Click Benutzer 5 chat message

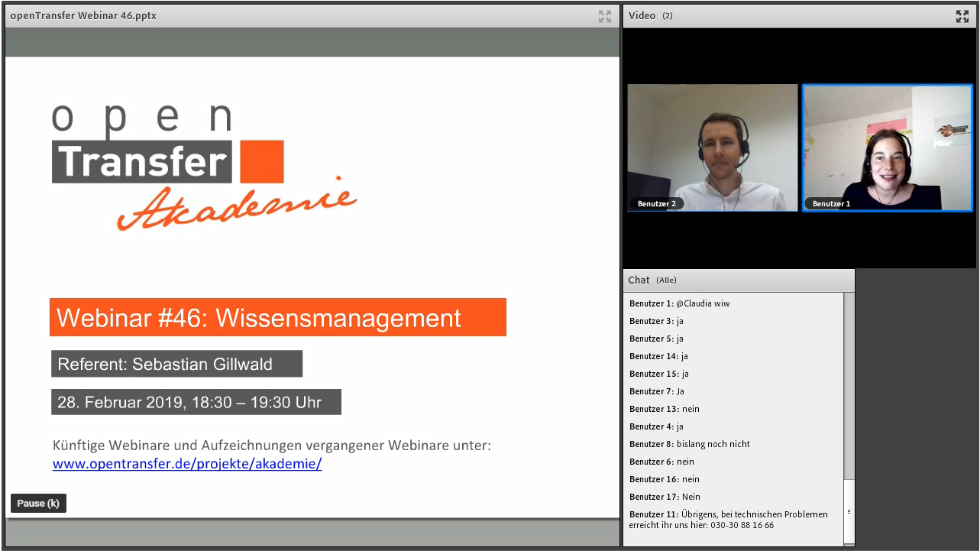click(x=656, y=339)
